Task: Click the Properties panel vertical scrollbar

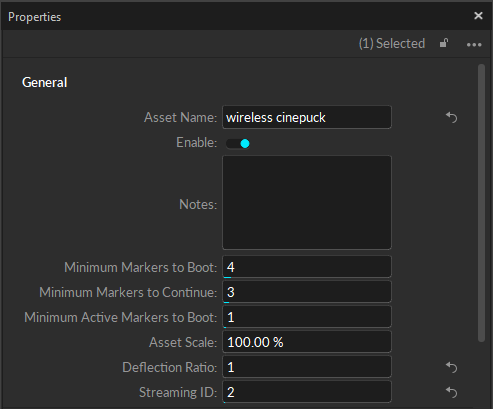Action: [x=481, y=203]
